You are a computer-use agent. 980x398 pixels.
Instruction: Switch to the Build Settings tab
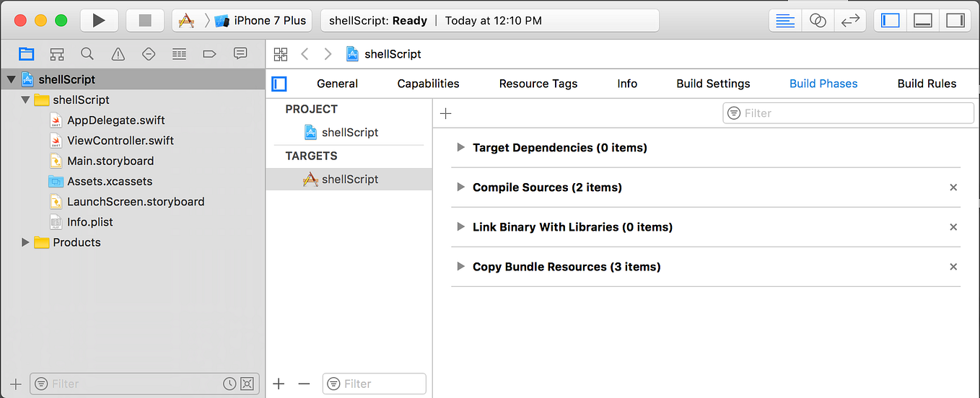713,84
